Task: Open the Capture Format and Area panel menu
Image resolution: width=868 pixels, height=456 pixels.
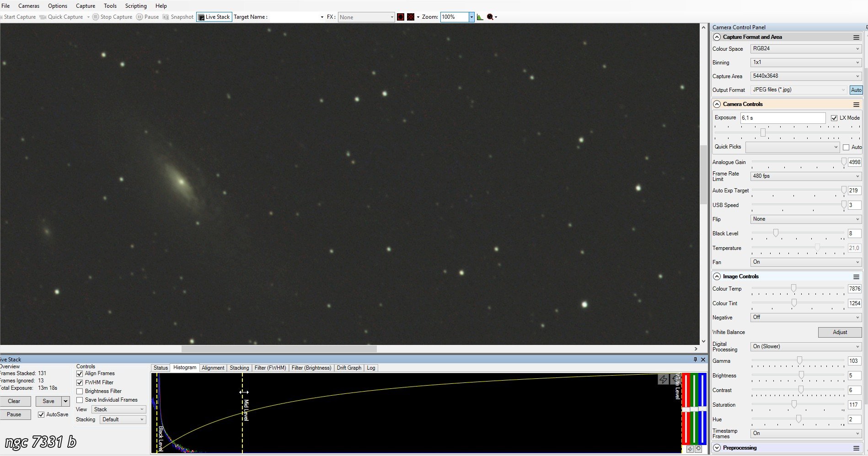Action: pos(856,37)
